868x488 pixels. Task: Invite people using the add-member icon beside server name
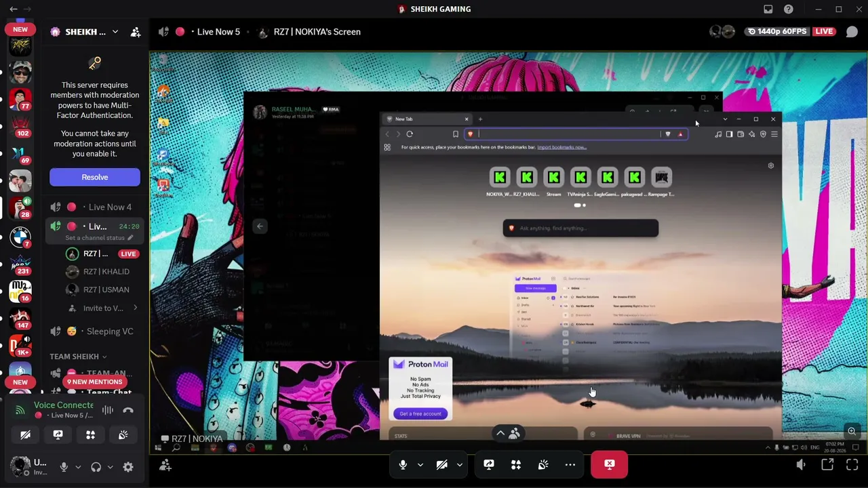(x=136, y=32)
